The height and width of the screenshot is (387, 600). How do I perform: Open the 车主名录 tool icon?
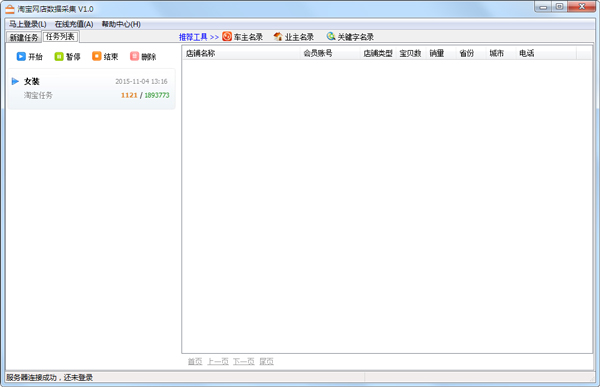227,36
